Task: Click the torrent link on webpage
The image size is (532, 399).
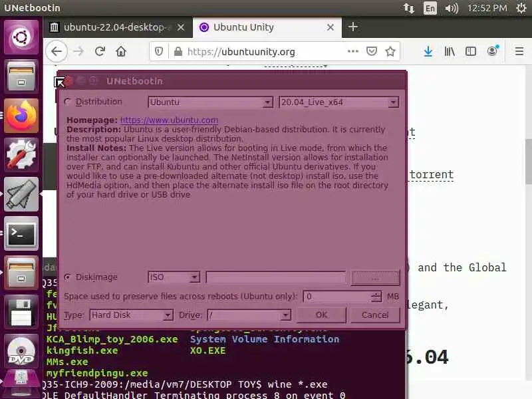Action: pos(431,174)
